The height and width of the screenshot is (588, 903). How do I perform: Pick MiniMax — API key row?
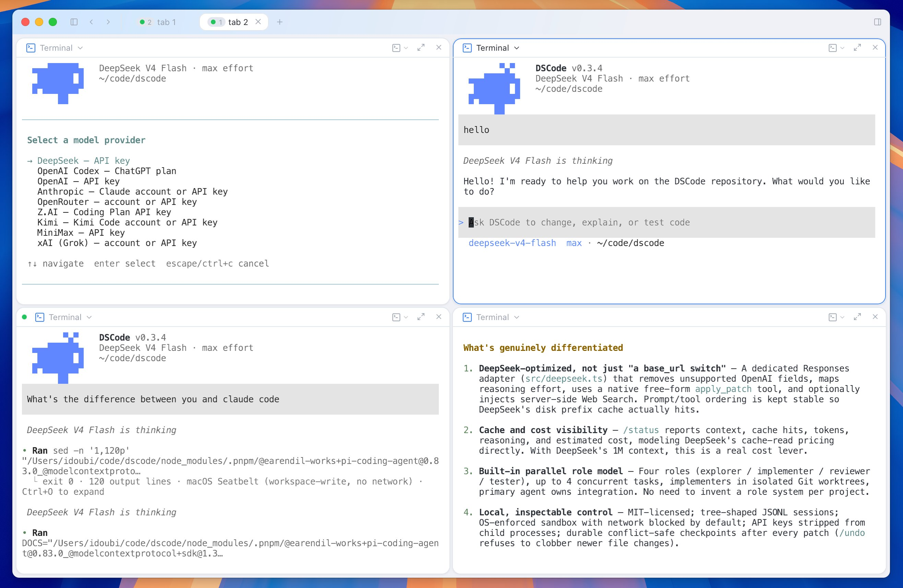[x=81, y=233]
